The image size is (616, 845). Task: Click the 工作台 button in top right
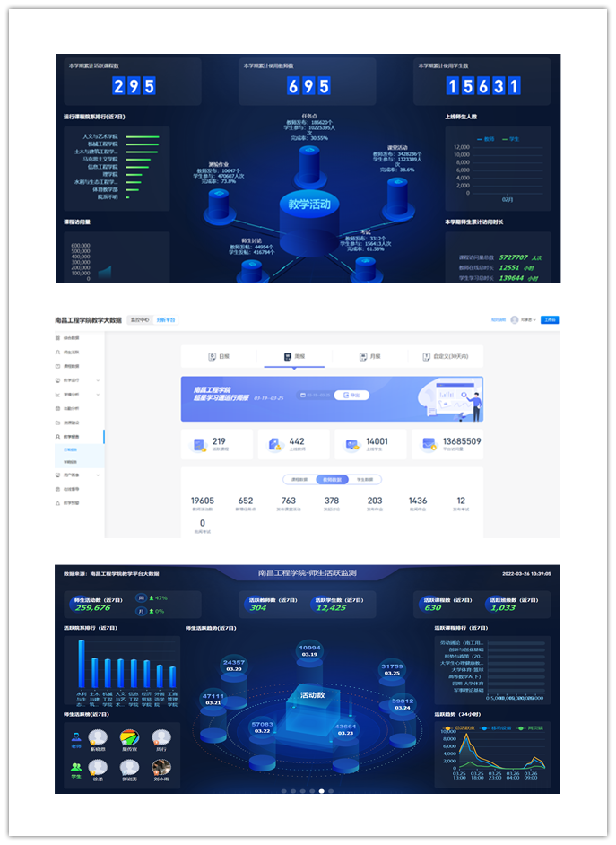[x=550, y=319]
